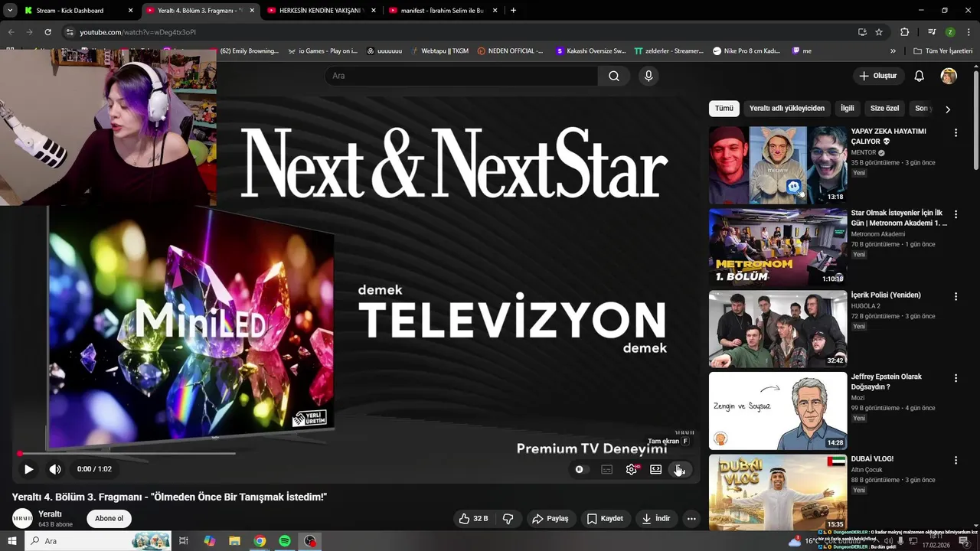Screen dimensions: 980x551
Task: Enter full screen mode in the player
Action: [679, 469]
